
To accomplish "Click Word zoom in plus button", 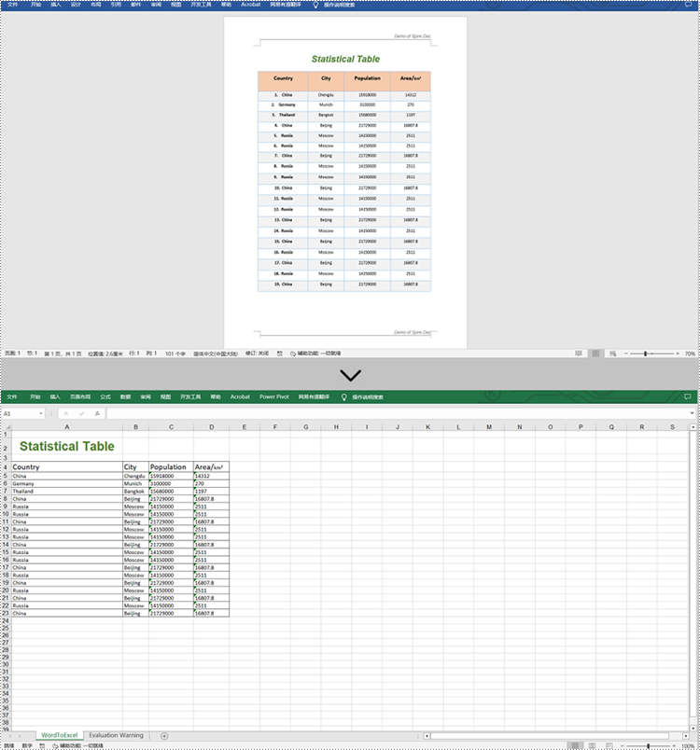I will tap(678, 354).
